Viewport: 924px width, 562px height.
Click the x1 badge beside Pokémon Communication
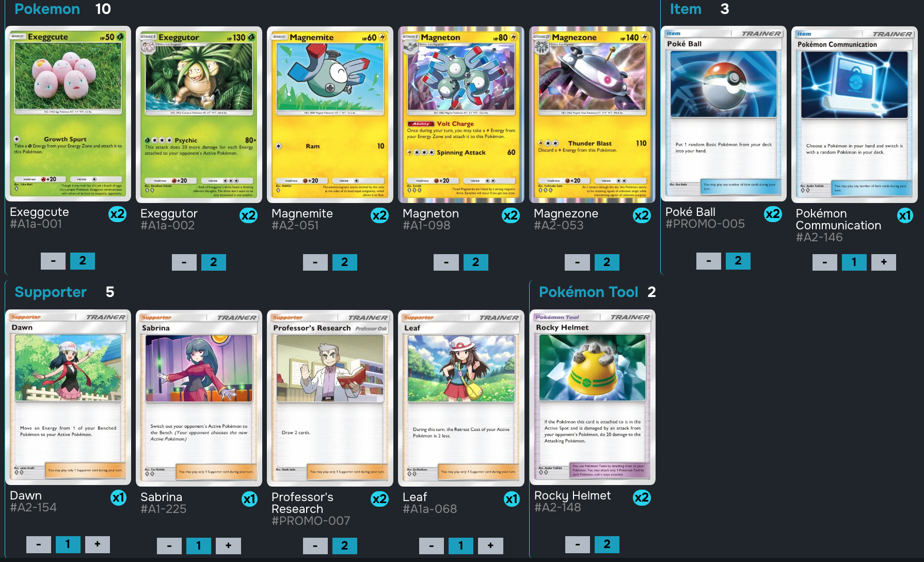pos(904,215)
